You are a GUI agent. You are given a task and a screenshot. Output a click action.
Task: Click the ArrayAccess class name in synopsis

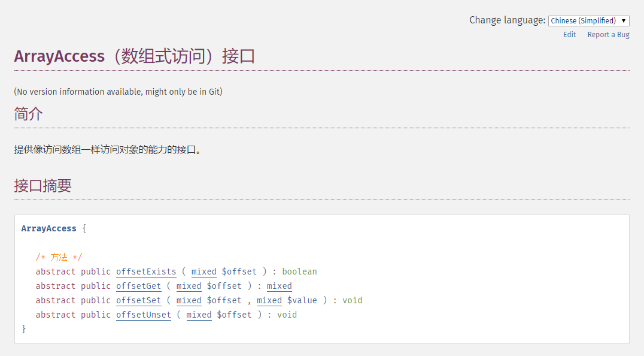coord(49,228)
